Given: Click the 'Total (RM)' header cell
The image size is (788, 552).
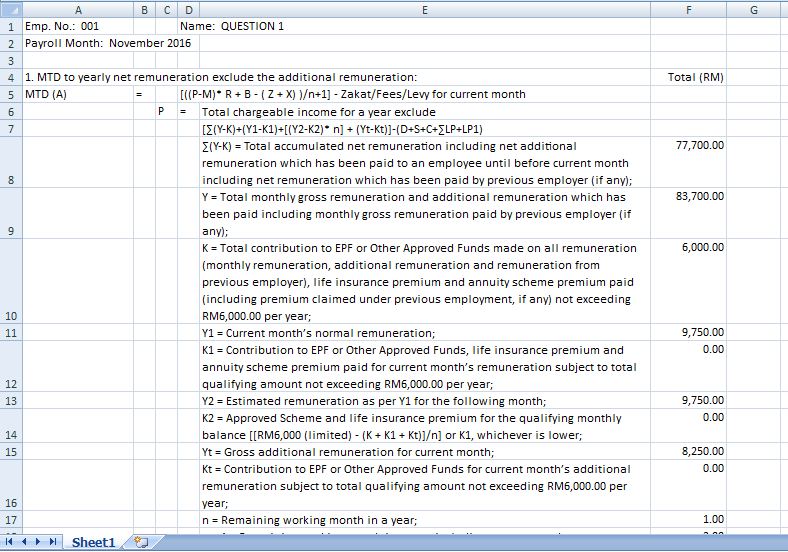Looking at the screenshot, I should (688, 77).
